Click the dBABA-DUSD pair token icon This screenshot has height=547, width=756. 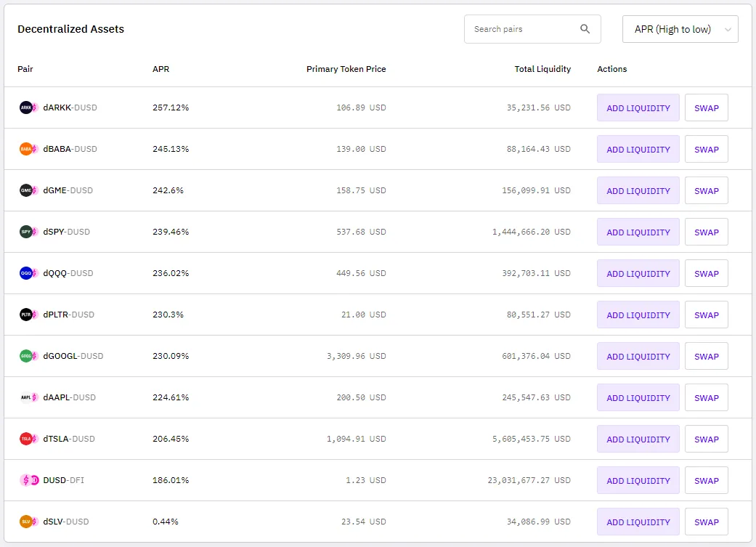(x=28, y=149)
